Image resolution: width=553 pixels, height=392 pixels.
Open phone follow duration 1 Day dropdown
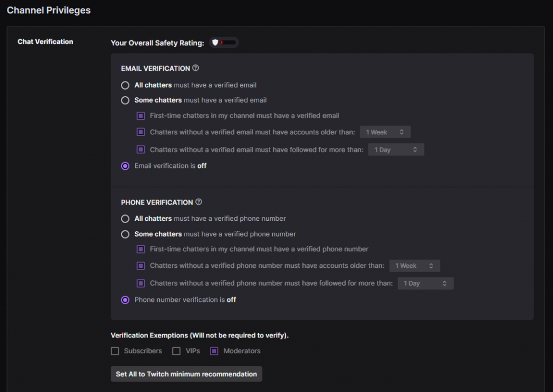pos(426,283)
